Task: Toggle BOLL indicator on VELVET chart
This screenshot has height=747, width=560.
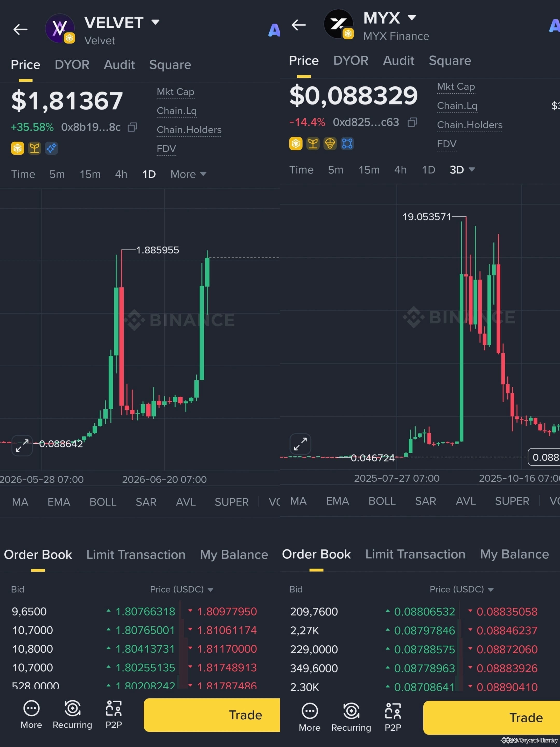Action: [103, 502]
